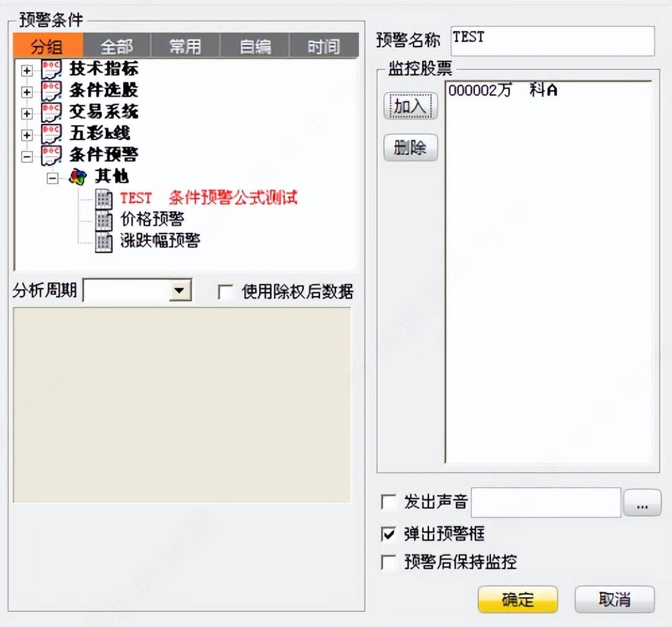Viewport: 672px width, 627px height.
Task: Click the sound file browse ... button
Action: point(642,503)
